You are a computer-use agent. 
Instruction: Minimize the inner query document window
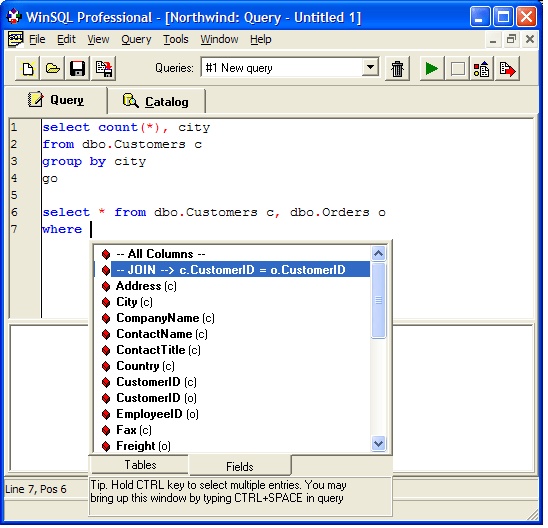click(493, 39)
